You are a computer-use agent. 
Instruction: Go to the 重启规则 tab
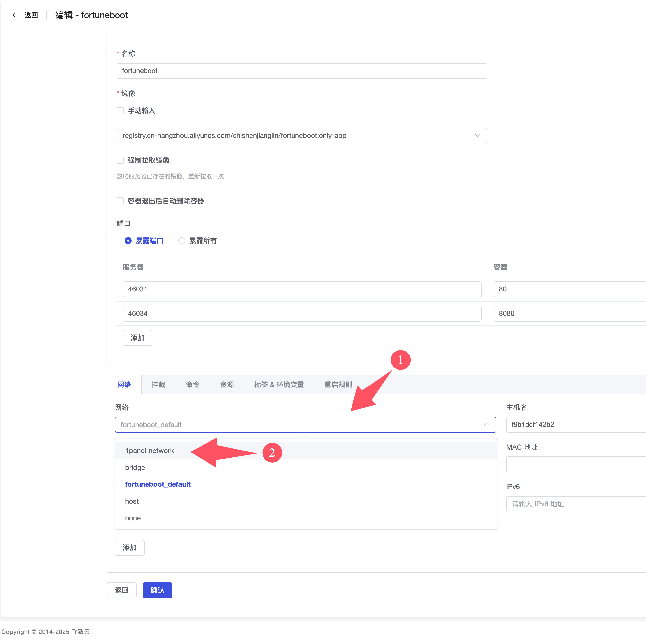pos(338,385)
